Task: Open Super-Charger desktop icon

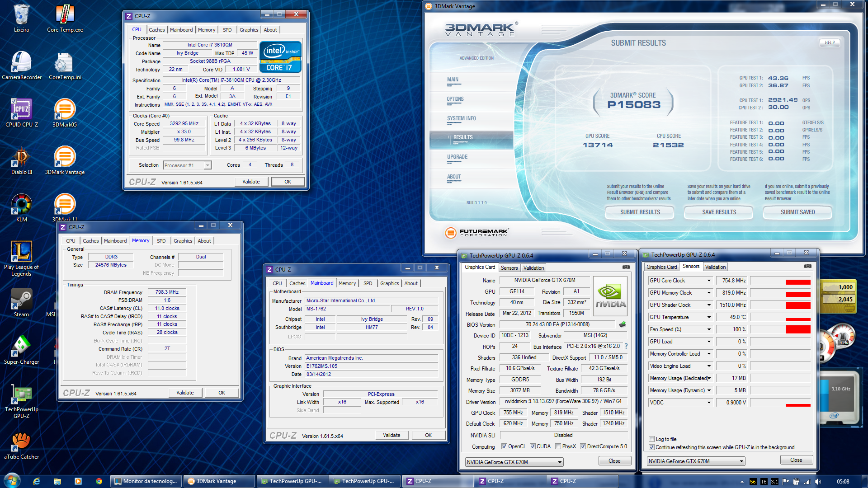Action: click(x=21, y=350)
